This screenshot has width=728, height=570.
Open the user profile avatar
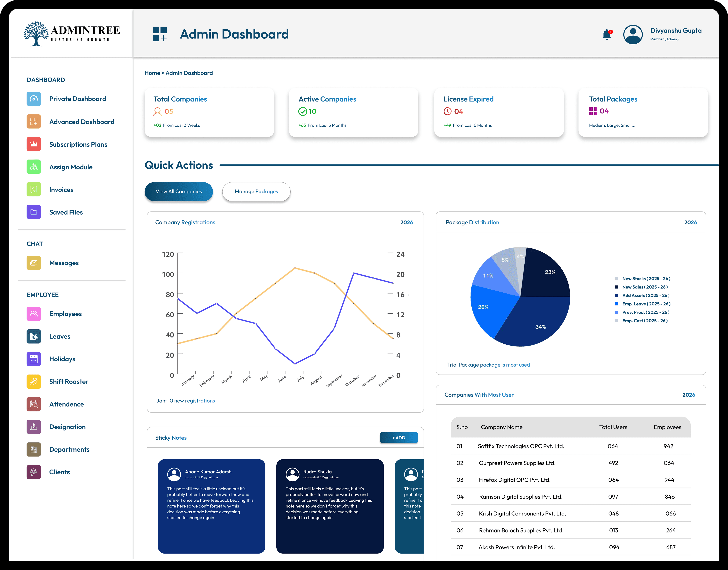(x=633, y=34)
